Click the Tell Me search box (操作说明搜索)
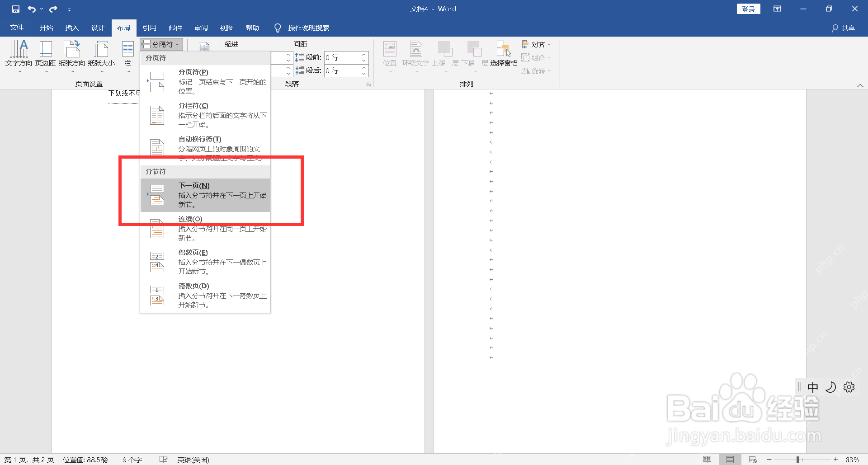This screenshot has width=868, height=465. click(x=309, y=28)
